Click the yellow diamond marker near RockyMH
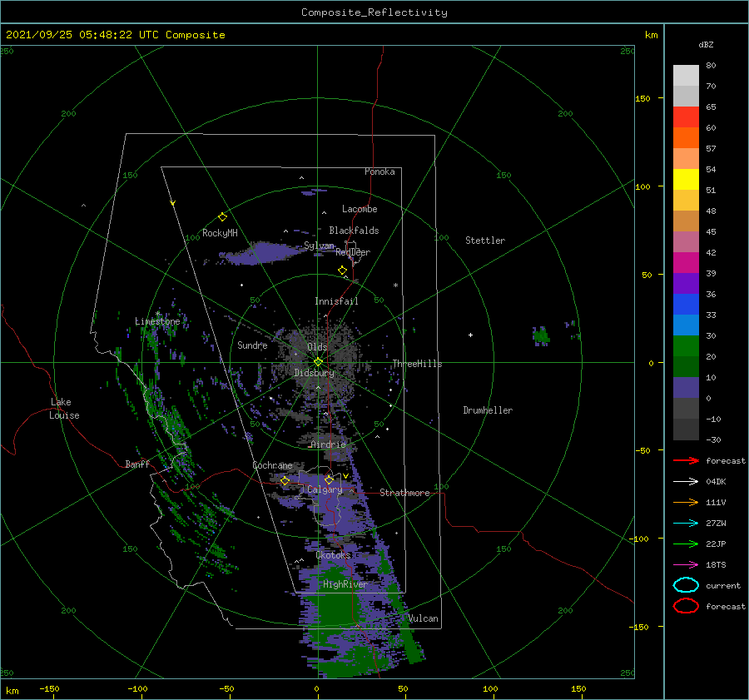This screenshot has width=749, height=700. [x=222, y=217]
